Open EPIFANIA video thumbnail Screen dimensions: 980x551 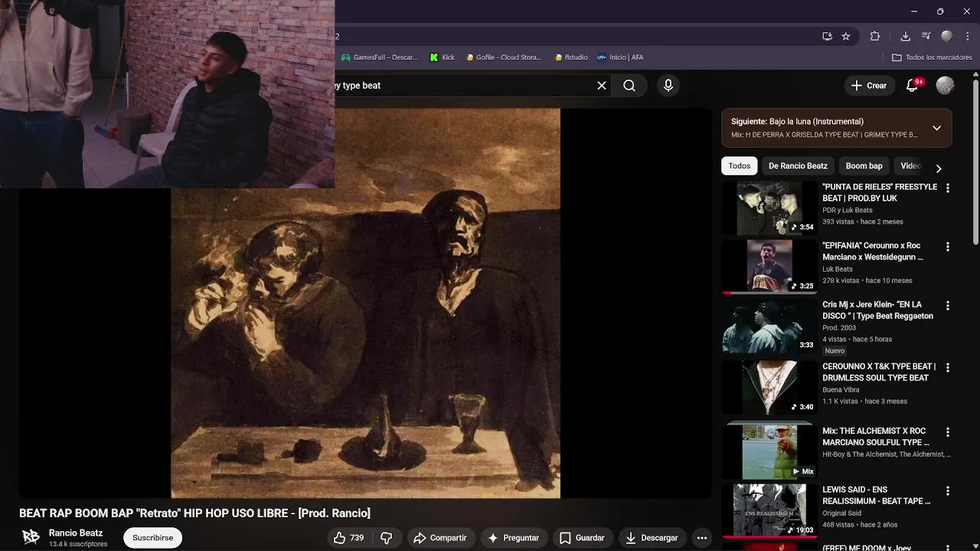[x=769, y=267]
